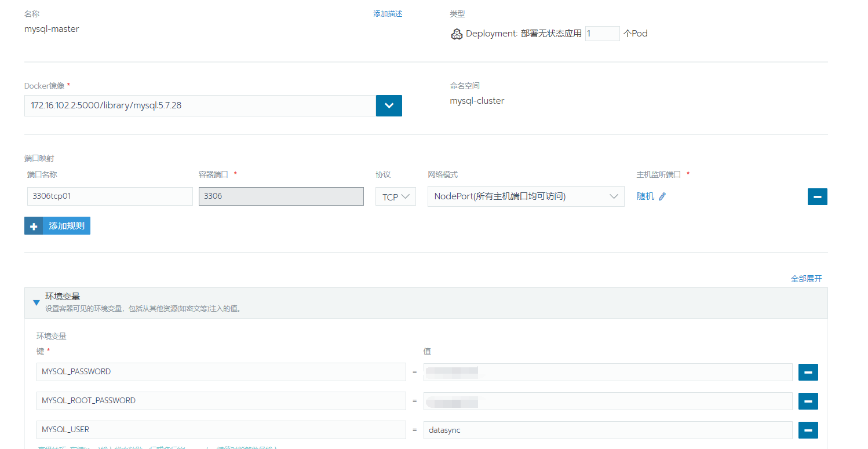
Task: Click the MYSQL_ROOT_PASSWORD value field
Action: point(608,401)
